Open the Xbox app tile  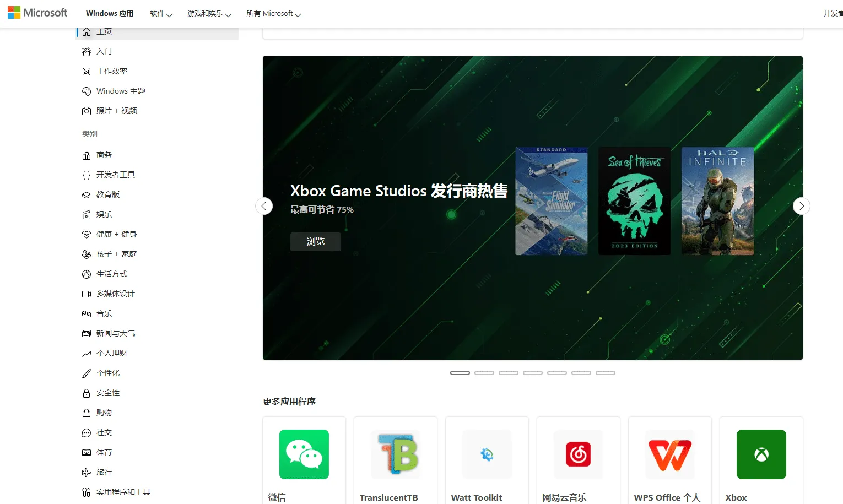click(x=761, y=460)
